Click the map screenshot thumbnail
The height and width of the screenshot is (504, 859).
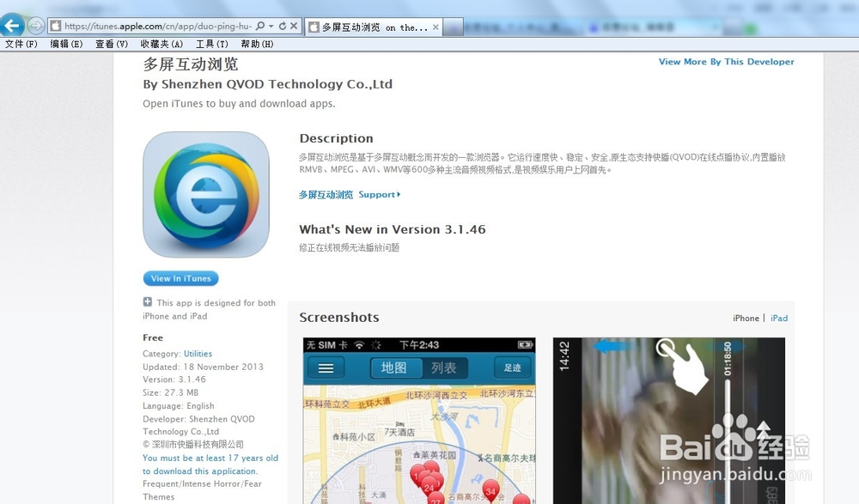pyautogui.click(x=419, y=421)
